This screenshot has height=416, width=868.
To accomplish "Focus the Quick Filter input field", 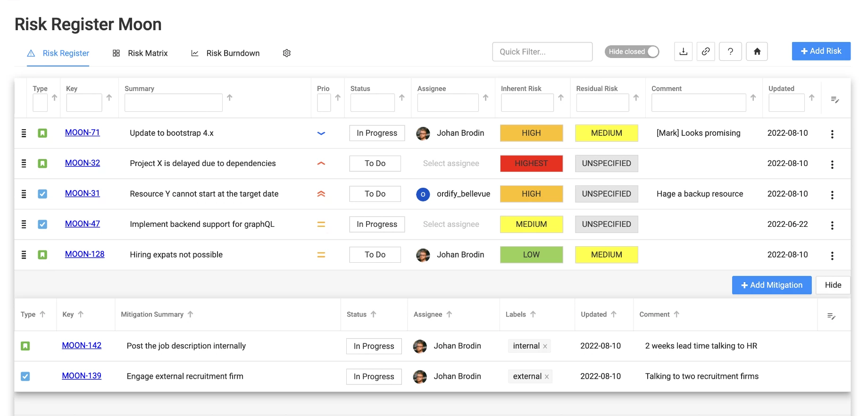I will (542, 52).
